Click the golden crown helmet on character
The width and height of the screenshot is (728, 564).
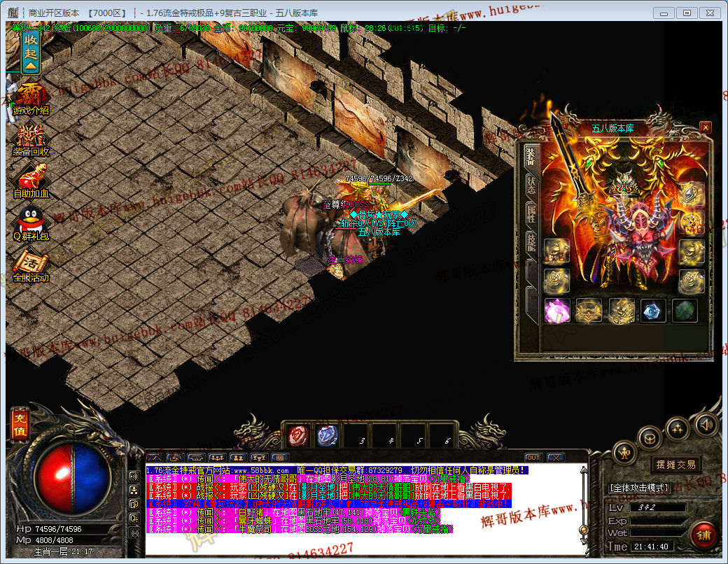coord(625,183)
